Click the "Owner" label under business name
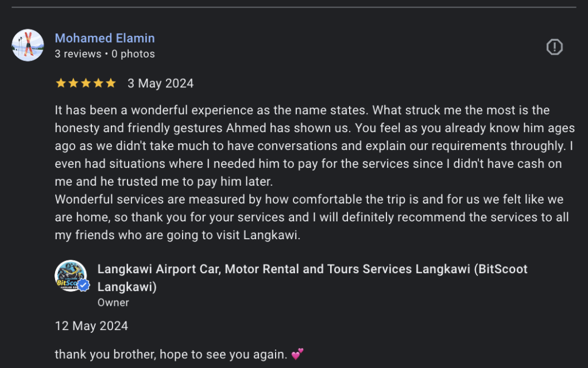Screen dimensions: 588x368 (113, 302)
